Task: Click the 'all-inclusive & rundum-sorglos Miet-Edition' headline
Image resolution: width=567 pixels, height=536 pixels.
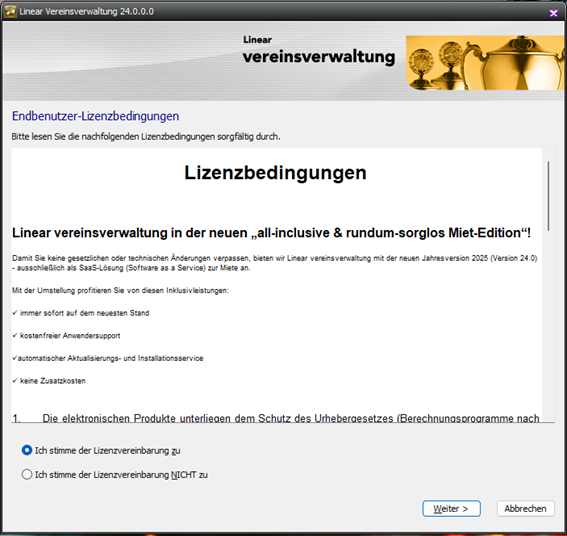Action: click(x=272, y=233)
